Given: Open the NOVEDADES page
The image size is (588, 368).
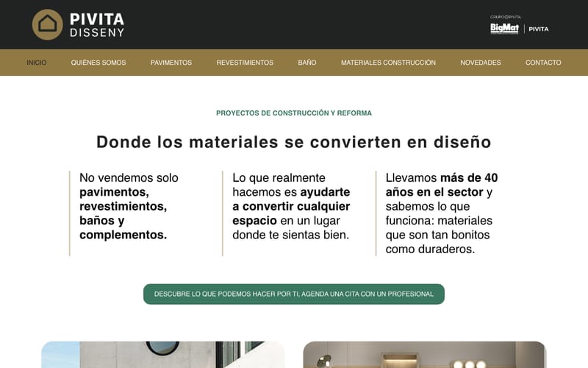Looking at the screenshot, I should (x=481, y=63).
